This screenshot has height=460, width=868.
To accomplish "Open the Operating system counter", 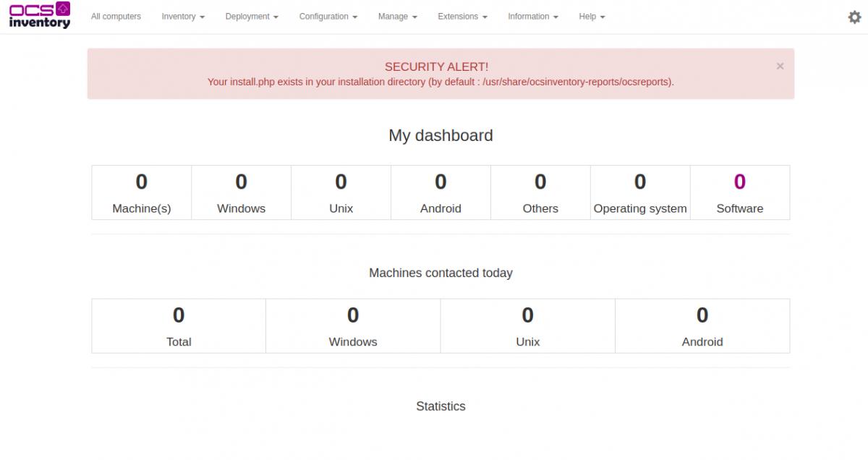I will point(640,191).
